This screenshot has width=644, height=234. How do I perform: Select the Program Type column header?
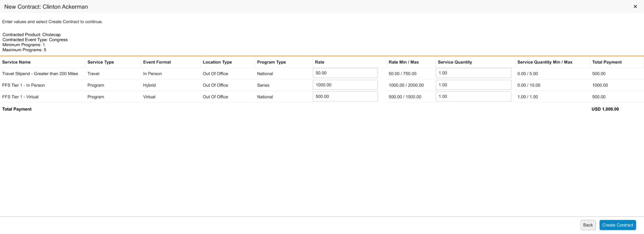tap(271, 62)
